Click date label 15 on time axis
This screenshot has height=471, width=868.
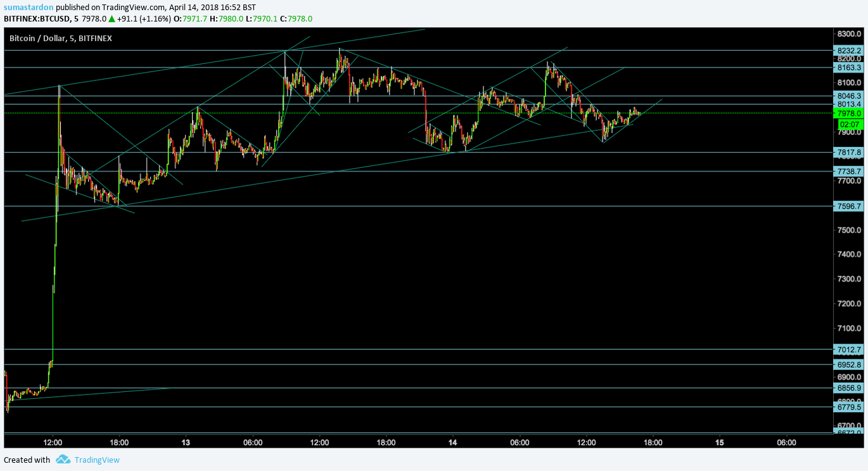click(719, 442)
